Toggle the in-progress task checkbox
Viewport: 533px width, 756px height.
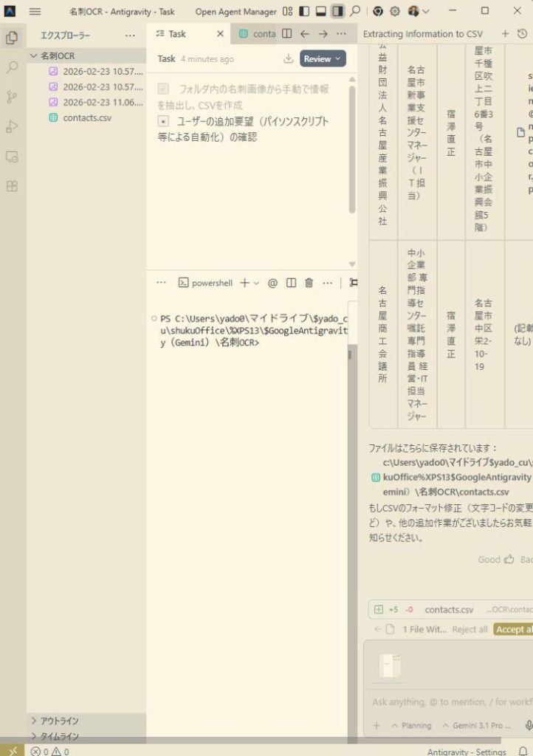[163, 122]
